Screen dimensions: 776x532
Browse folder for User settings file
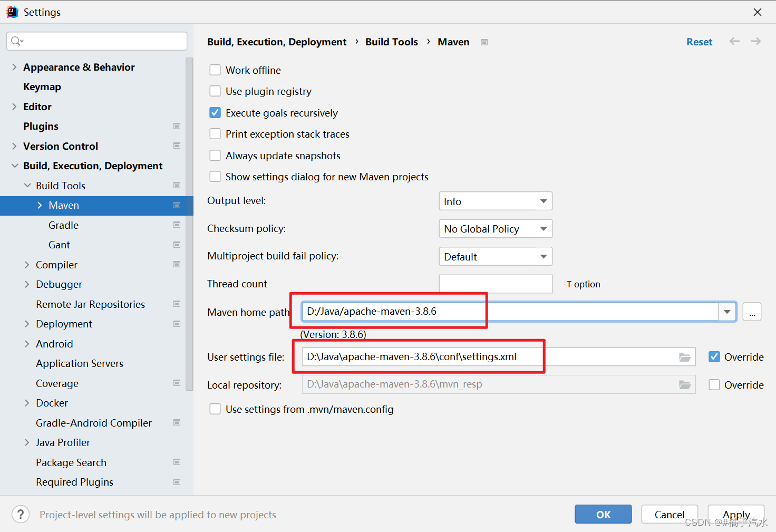coord(685,357)
